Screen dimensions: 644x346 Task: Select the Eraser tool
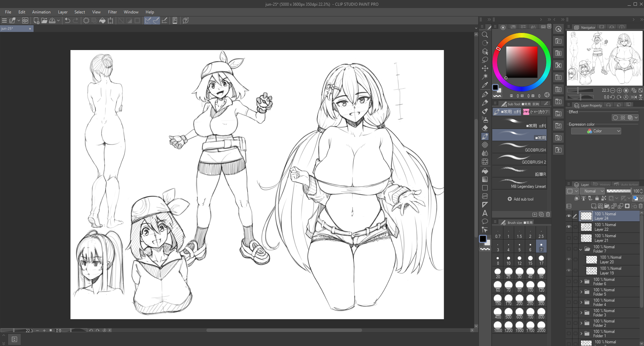point(485,128)
